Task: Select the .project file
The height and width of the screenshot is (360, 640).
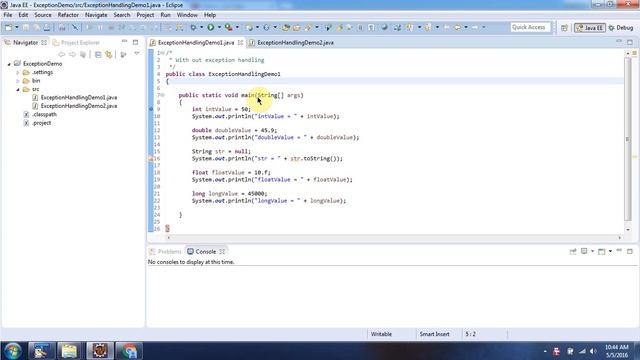Action: pos(41,123)
